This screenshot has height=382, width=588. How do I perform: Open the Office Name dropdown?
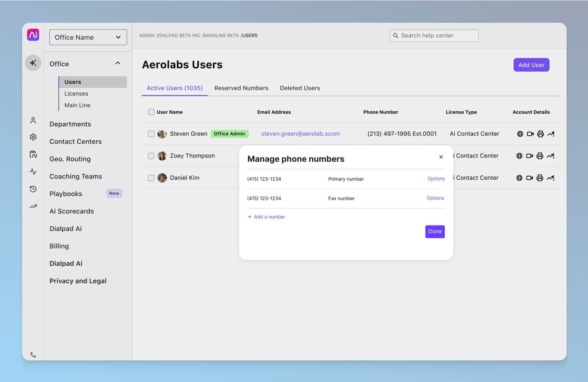click(88, 38)
